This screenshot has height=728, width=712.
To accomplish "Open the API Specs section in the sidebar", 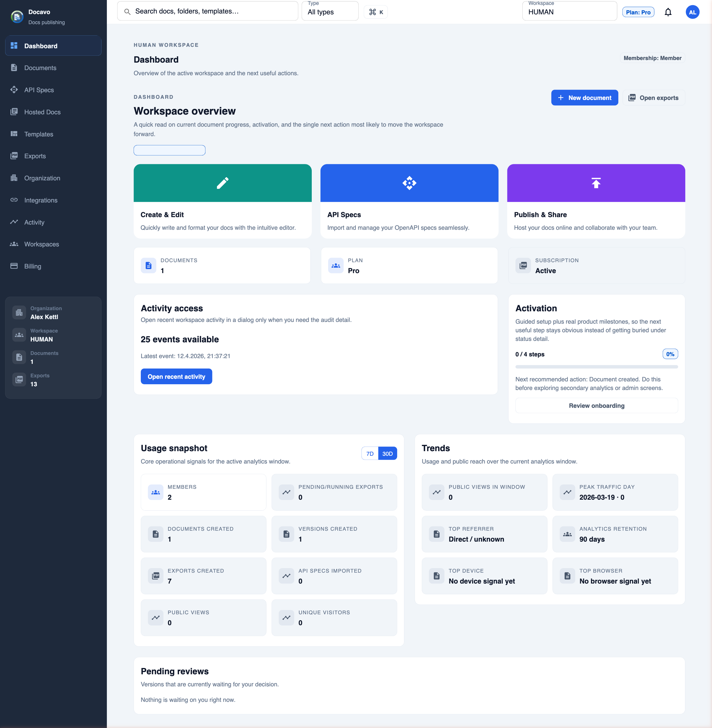I will (14, 90).
